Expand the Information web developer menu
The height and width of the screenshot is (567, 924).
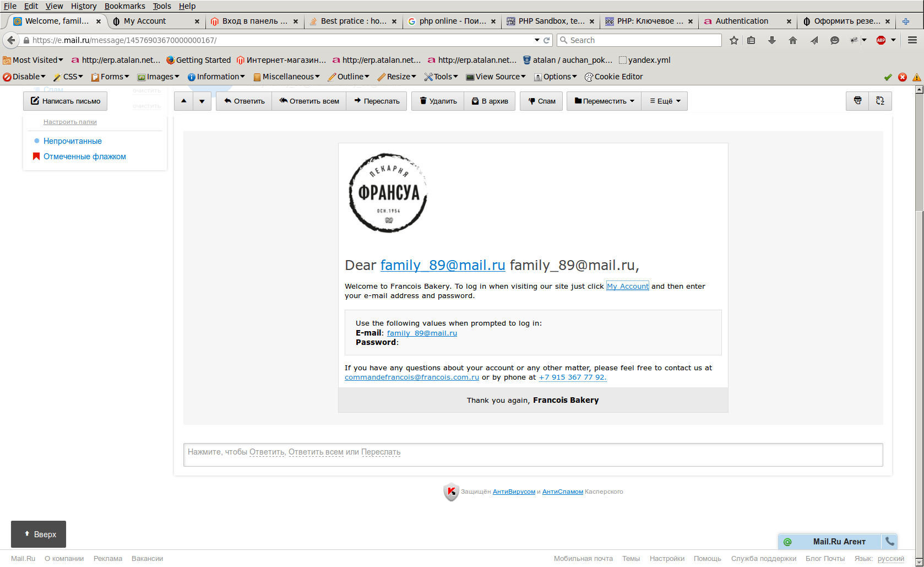click(x=216, y=77)
